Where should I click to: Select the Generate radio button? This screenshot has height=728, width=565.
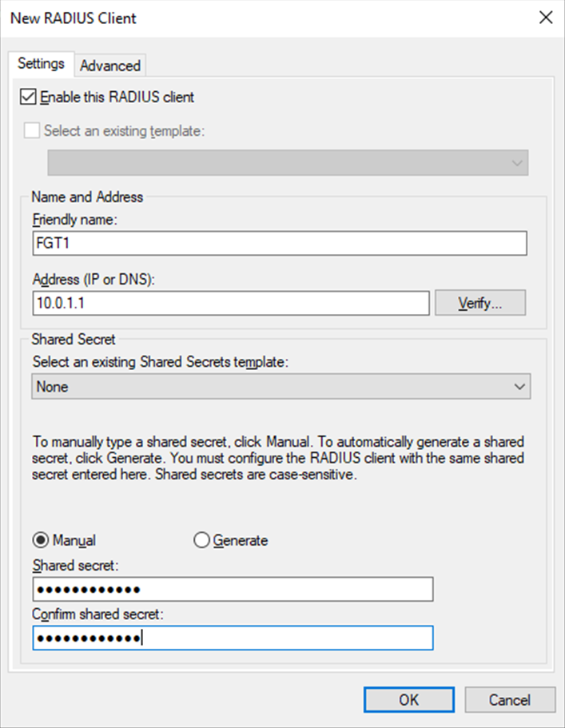coord(201,540)
